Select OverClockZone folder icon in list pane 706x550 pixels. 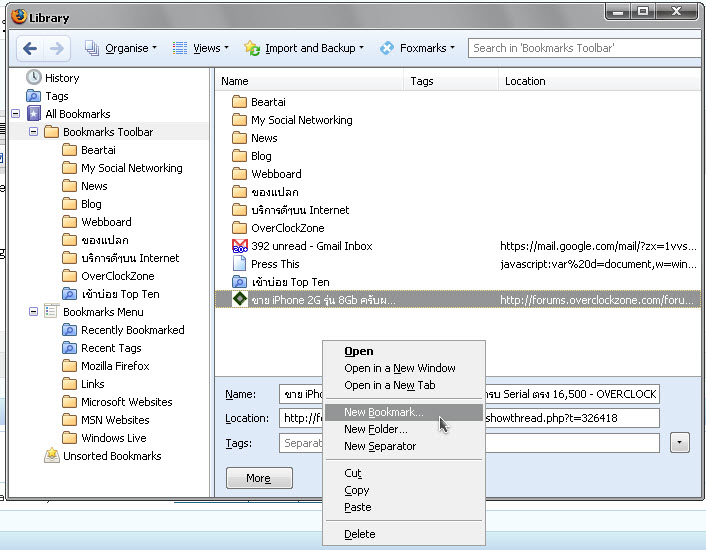[x=240, y=228]
